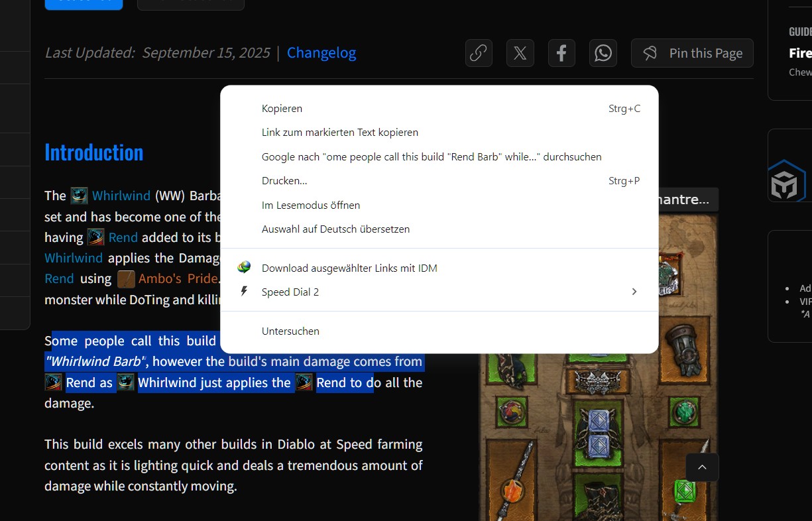
Task: Click the outlined button beside the blue button
Action: click(x=191, y=4)
